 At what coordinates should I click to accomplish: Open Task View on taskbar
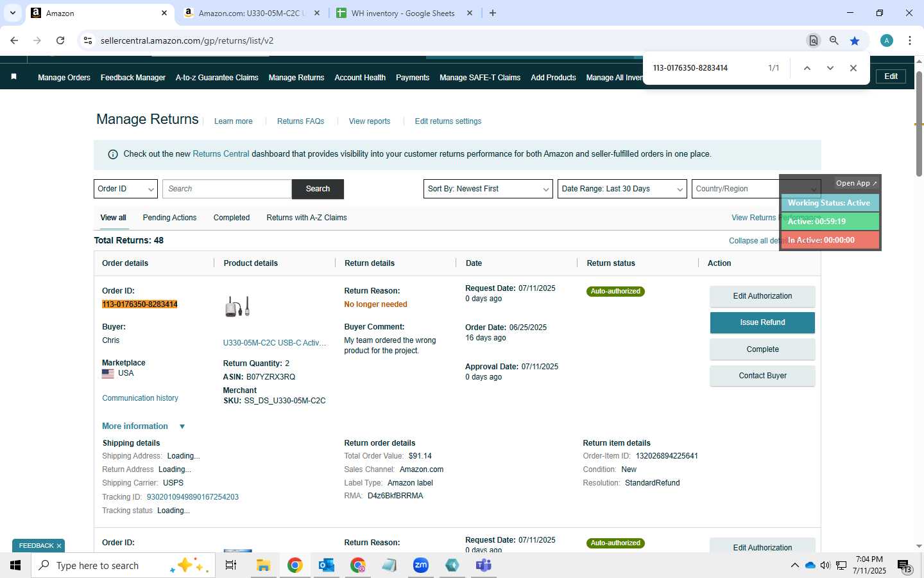click(231, 565)
